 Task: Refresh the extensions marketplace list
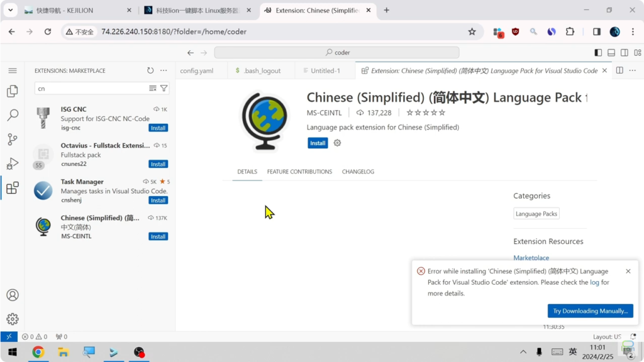click(x=150, y=71)
